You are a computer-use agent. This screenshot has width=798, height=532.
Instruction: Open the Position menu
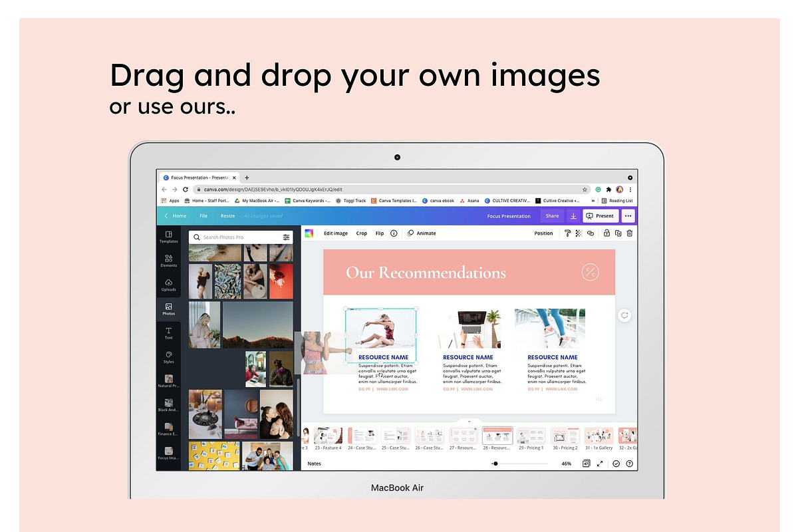(543, 233)
